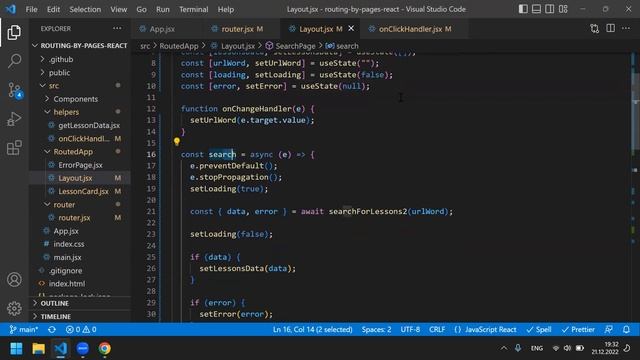The width and height of the screenshot is (640, 360).
Task: Open the Terminal menu
Action: (x=193, y=9)
